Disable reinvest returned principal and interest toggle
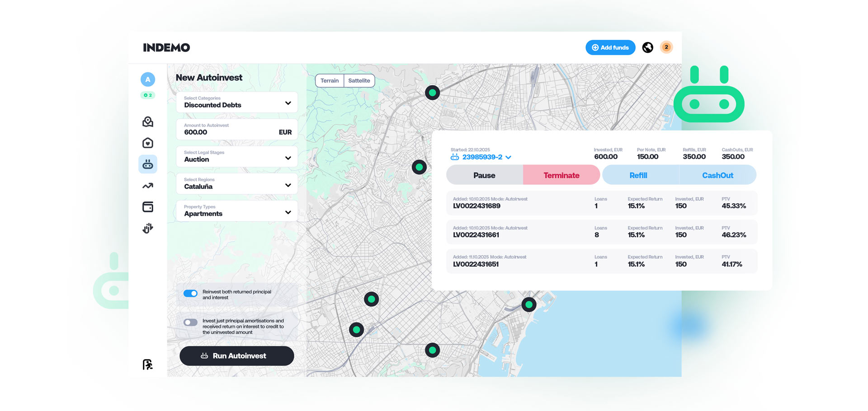This screenshot has width=868, height=411. [x=190, y=294]
